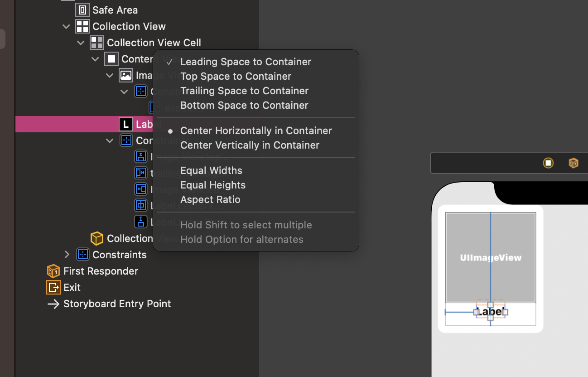Expand the bottom Constraints group
Image resolution: width=588 pixels, height=377 pixels.
(x=67, y=255)
